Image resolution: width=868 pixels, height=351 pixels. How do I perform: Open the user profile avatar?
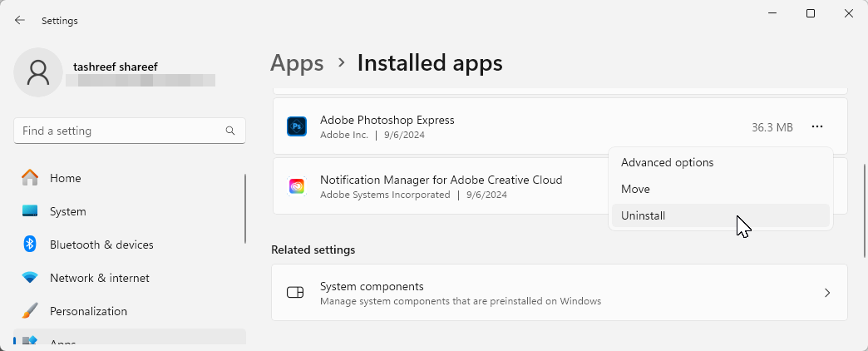38,72
